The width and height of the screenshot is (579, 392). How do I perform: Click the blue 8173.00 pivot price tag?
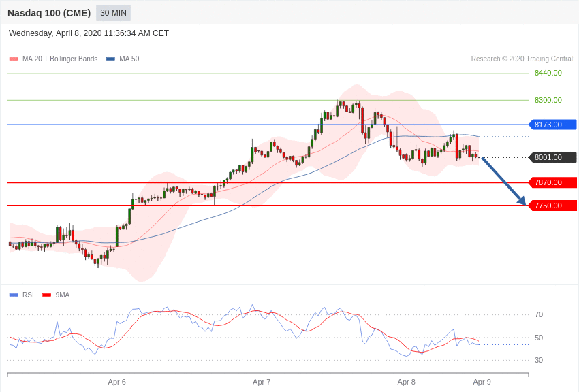point(553,125)
